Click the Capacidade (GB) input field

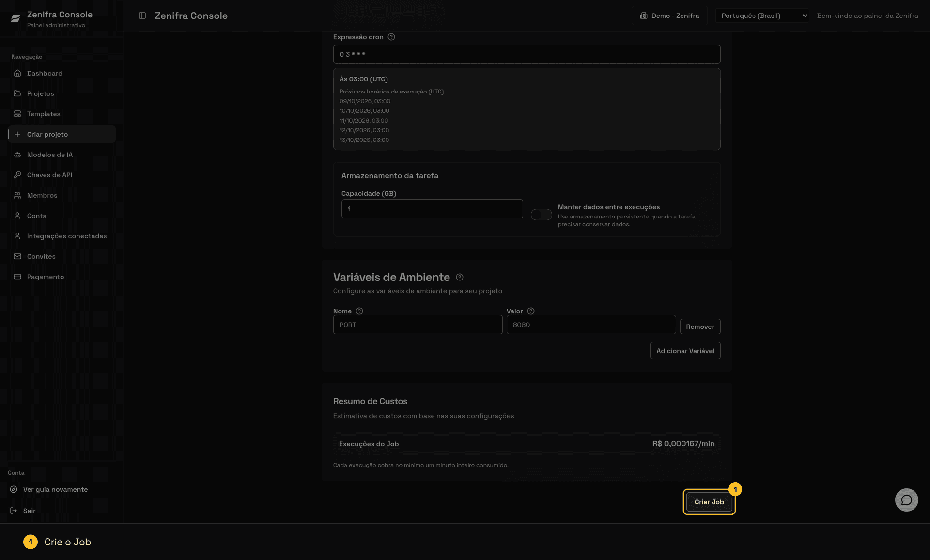pos(432,209)
